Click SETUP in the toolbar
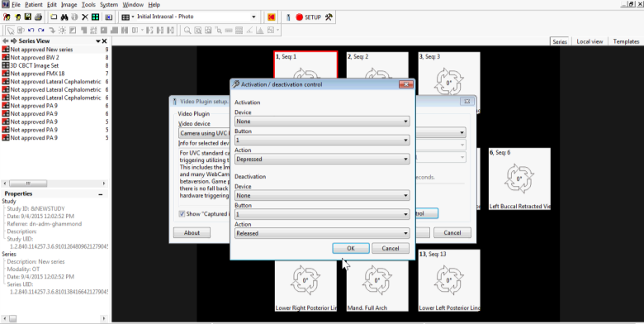This screenshot has height=324, width=644. 313,17
